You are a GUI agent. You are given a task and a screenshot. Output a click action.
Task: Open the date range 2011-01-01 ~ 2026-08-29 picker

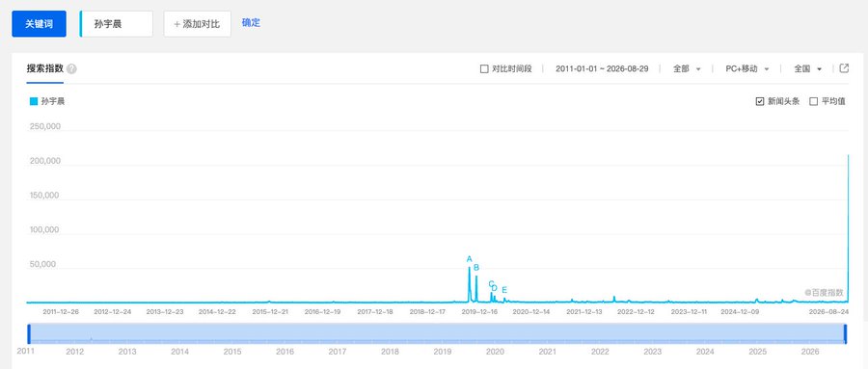pyautogui.click(x=602, y=69)
